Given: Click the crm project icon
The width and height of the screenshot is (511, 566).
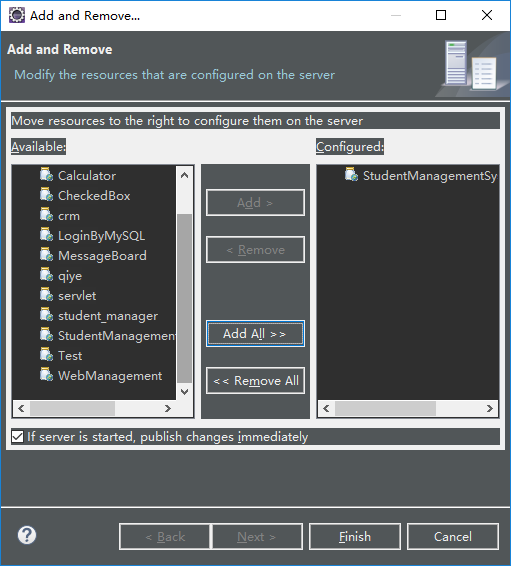Looking at the screenshot, I should 47,214.
